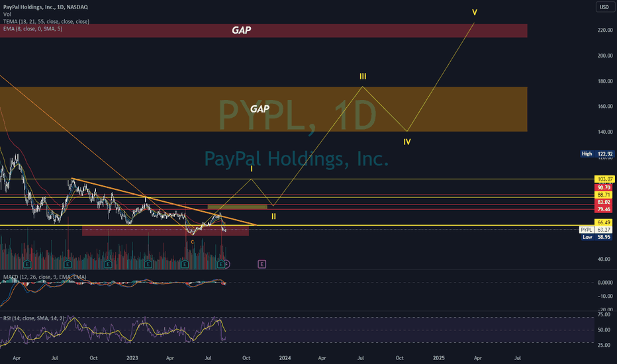
Task: Click the 25.00 RSI axis value
Action: 604,345
